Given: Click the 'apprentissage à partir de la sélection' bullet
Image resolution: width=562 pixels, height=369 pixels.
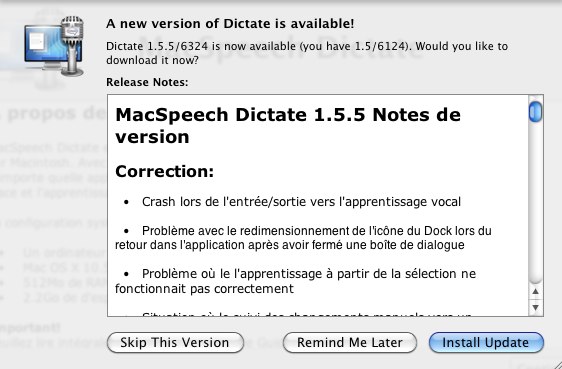Looking at the screenshot, I should [296, 281].
